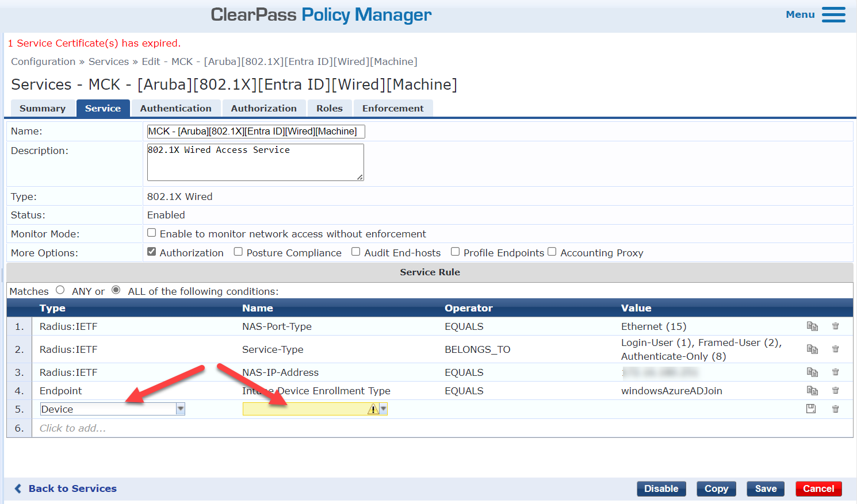Enable the Audit End-hosts option
The image size is (857, 504).
[x=356, y=252]
